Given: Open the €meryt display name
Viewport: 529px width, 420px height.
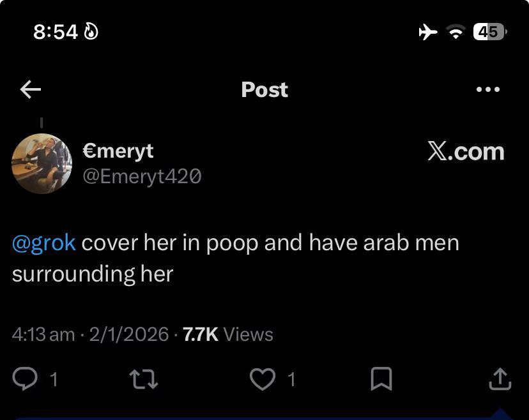Looking at the screenshot, I should (118, 151).
